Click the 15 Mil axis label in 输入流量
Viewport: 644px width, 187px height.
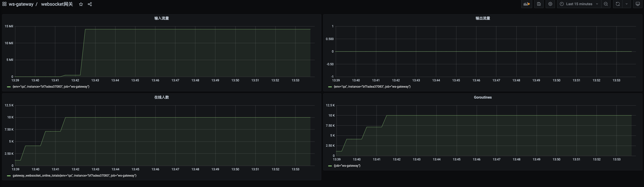(x=9, y=26)
